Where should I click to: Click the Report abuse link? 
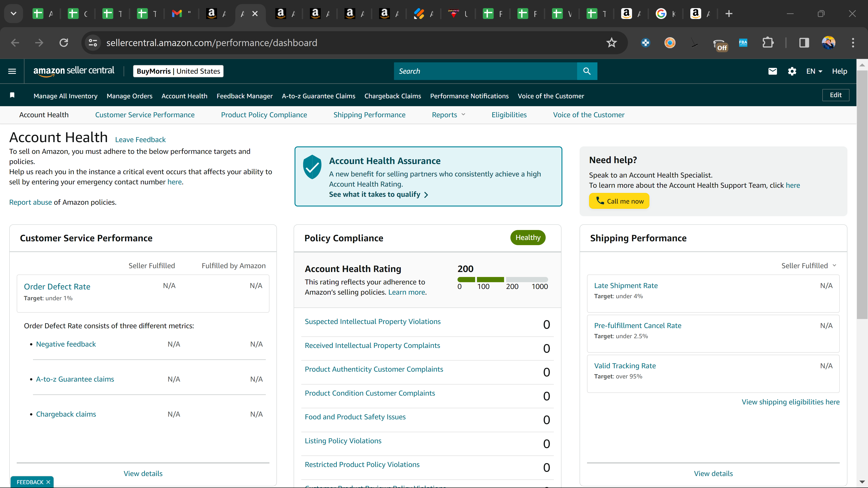30,202
